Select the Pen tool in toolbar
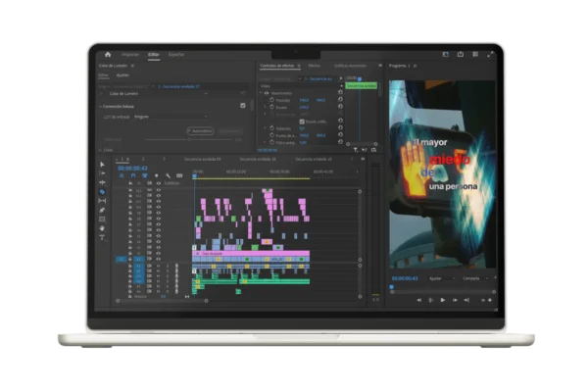The width and height of the screenshot is (588, 392). click(x=103, y=210)
